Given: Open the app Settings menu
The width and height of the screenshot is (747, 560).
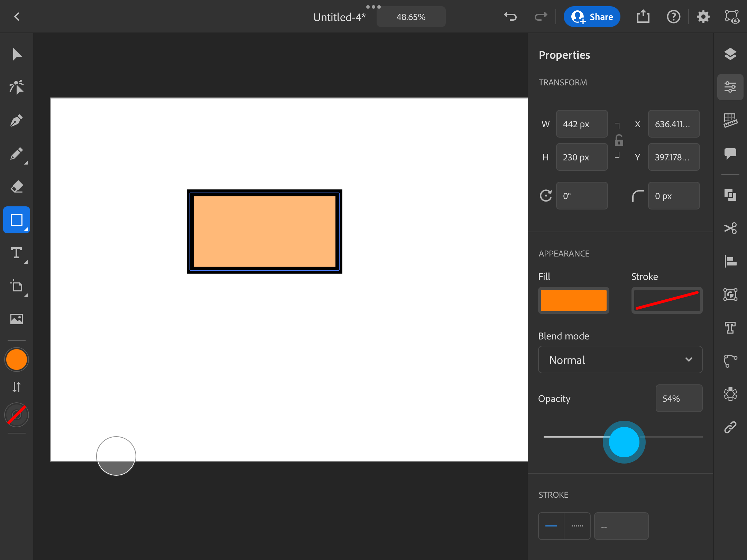Looking at the screenshot, I should (x=703, y=16).
